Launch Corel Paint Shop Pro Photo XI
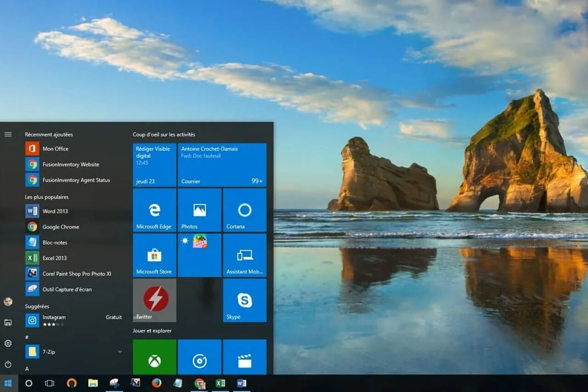Screen dimensions: 588x392 coord(73,274)
